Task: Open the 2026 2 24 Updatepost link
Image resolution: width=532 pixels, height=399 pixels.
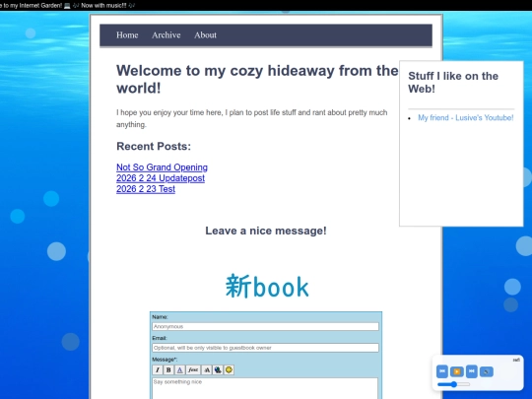Action: tap(161, 178)
